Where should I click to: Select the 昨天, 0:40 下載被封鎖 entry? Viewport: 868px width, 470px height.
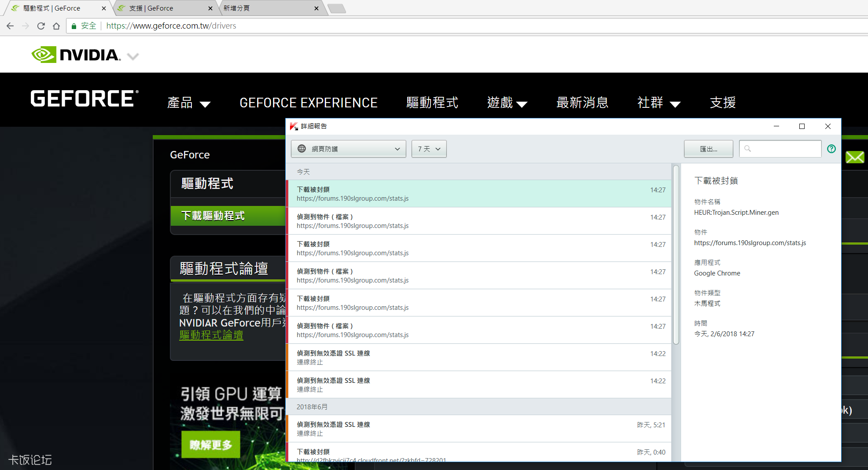click(x=479, y=452)
